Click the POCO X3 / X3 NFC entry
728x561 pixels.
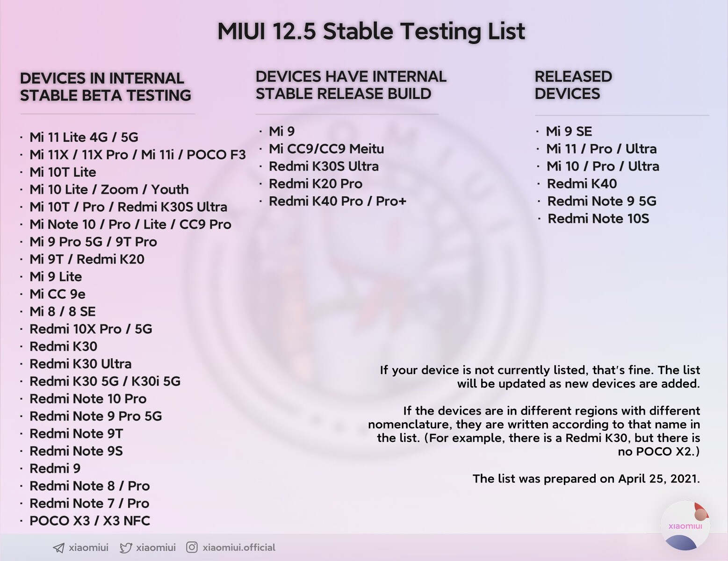click(90, 521)
